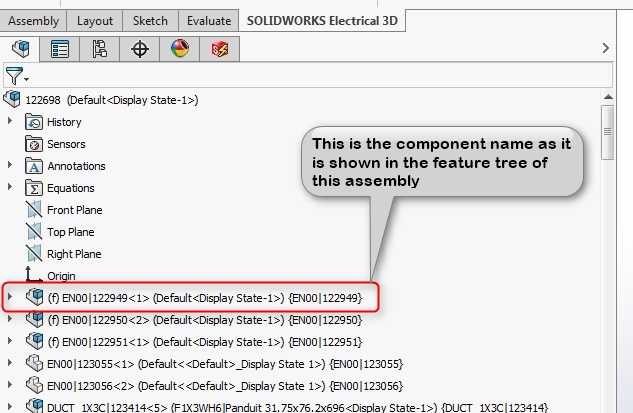Click the EN00|122950 assembly icon
633x413 pixels.
[x=34, y=319]
